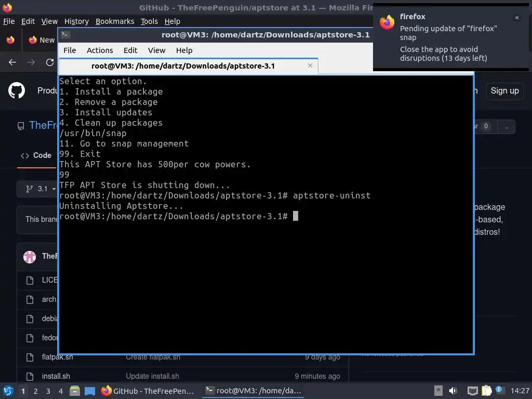Click the repository icon beside TheFreePenguin
Screen dimensions: 532x399
[21, 126]
